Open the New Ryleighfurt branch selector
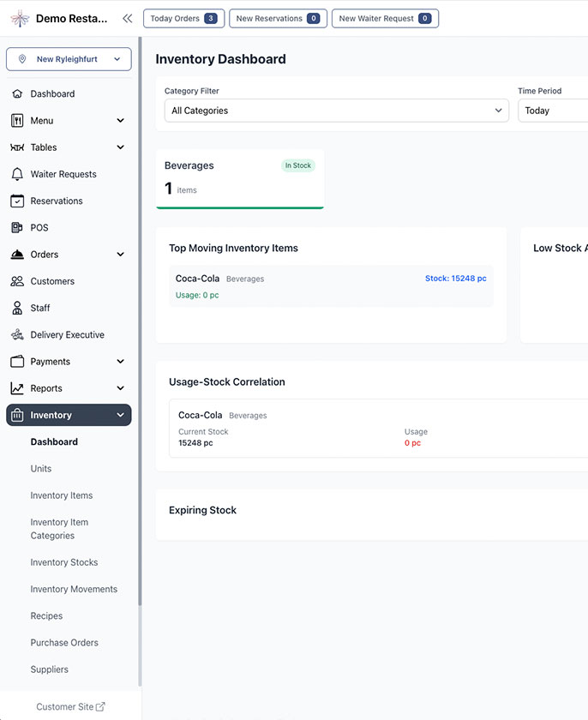The height and width of the screenshot is (720, 588). click(x=69, y=59)
